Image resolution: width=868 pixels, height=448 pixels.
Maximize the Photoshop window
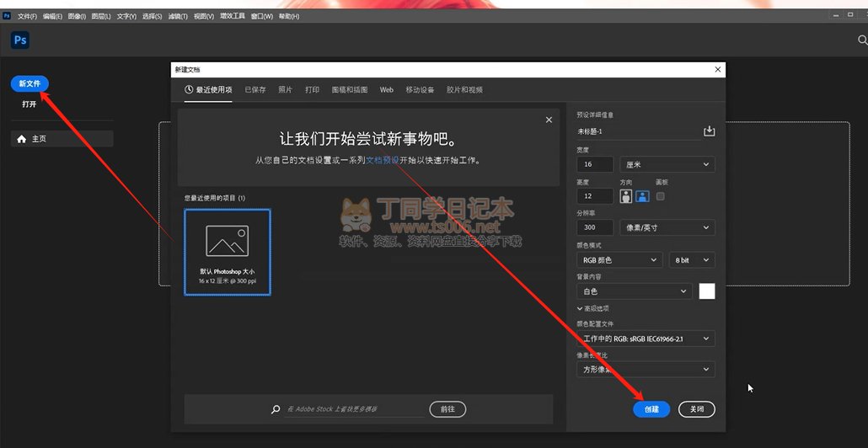(850, 15)
